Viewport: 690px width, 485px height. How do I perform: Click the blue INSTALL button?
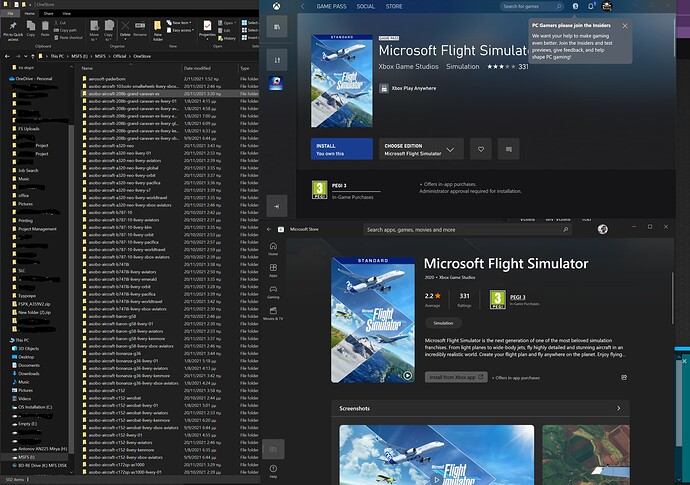pos(341,149)
